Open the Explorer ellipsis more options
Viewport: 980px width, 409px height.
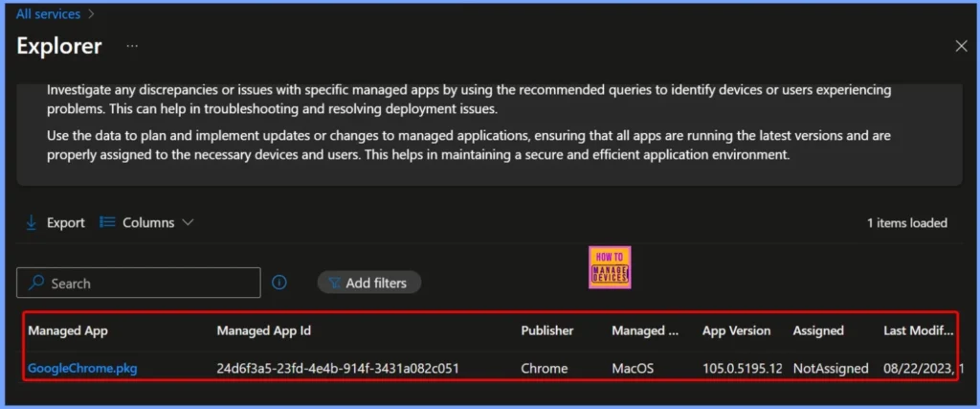click(x=132, y=46)
